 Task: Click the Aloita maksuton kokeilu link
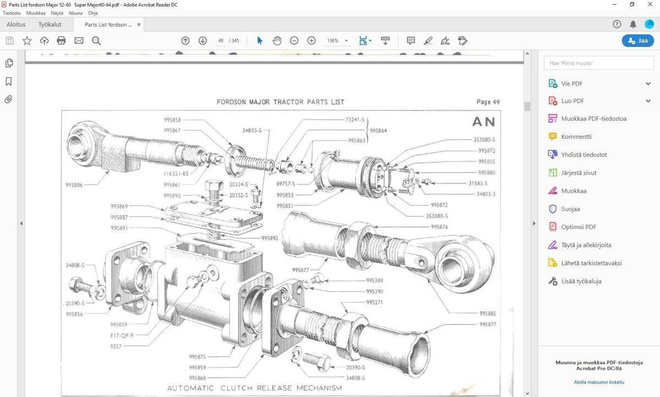pos(599,382)
